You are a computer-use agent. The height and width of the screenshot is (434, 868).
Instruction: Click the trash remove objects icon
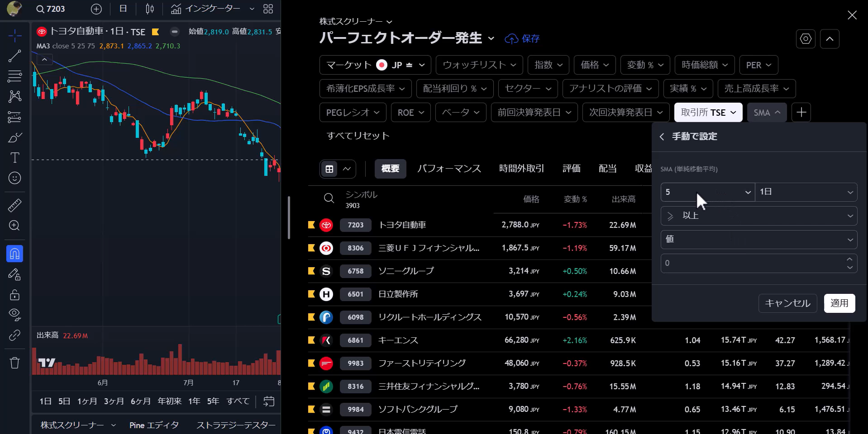pos(14,363)
